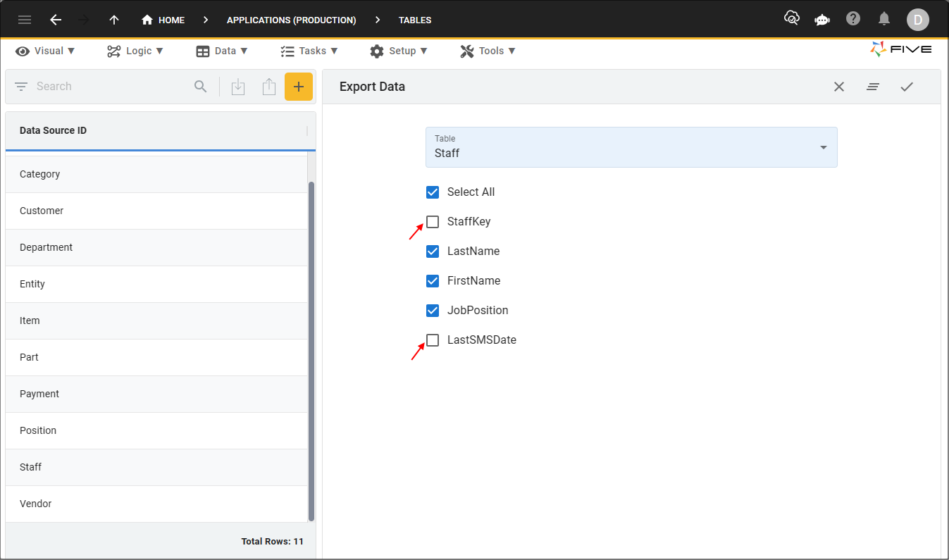Open the help question mark icon
The image size is (949, 560).
click(853, 18)
